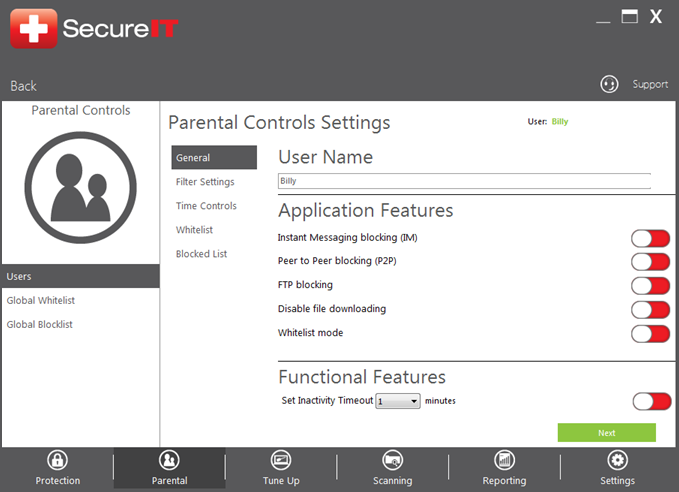The height and width of the screenshot is (492, 679).
Task: Switch to the Filter Settings tab
Action: point(205,182)
